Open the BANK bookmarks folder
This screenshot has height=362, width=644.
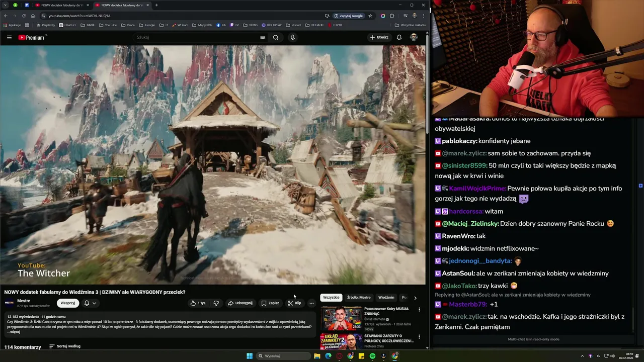coord(88,25)
